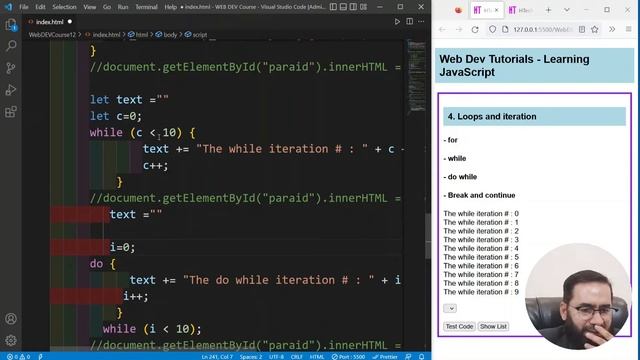640x360 pixels.
Task: Click WebDEVCourse12 breadcrumb
Action: (52, 35)
